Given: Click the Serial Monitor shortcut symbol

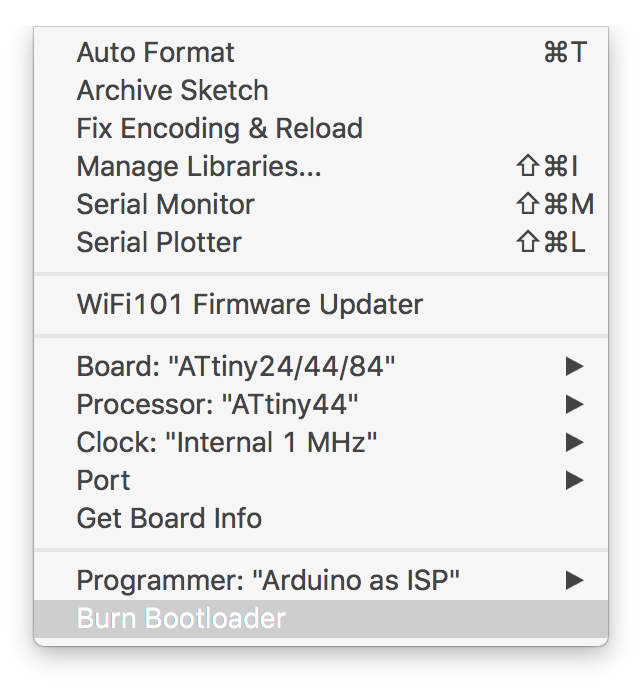Looking at the screenshot, I should click(x=555, y=204).
